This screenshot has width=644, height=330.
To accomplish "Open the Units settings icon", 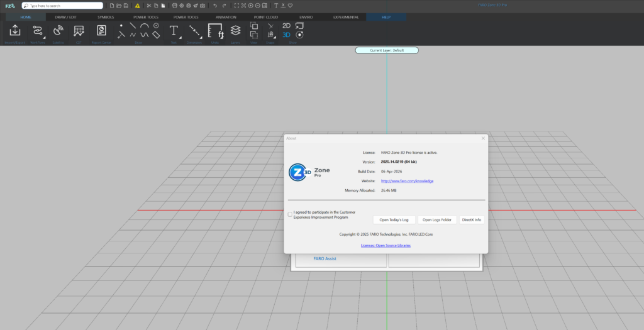I will click(215, 31).
